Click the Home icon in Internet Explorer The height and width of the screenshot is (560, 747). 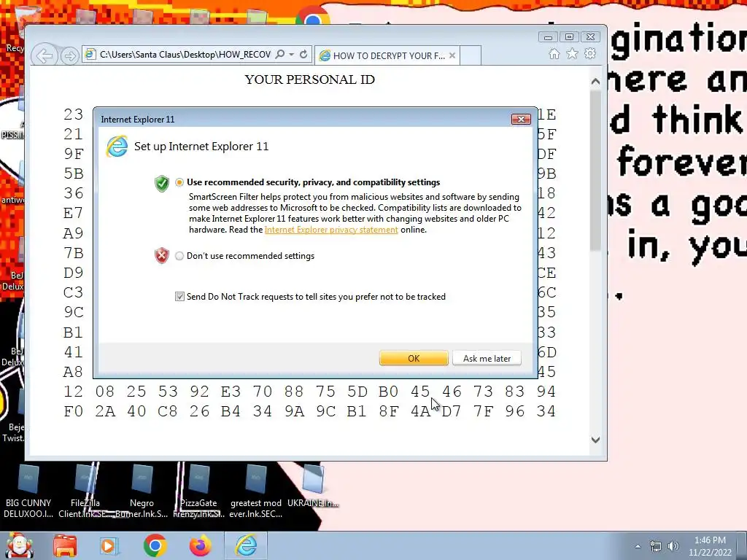(554, 54)
